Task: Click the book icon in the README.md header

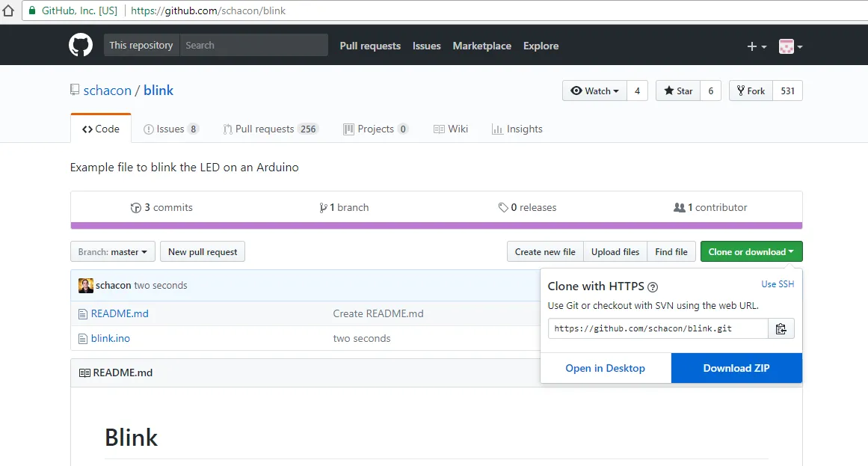Action: pyautogui.click(x=84, y=373)
